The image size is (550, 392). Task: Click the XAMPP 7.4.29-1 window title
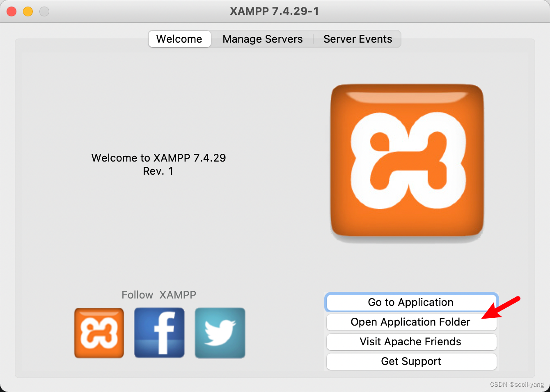tap(274, 11)
